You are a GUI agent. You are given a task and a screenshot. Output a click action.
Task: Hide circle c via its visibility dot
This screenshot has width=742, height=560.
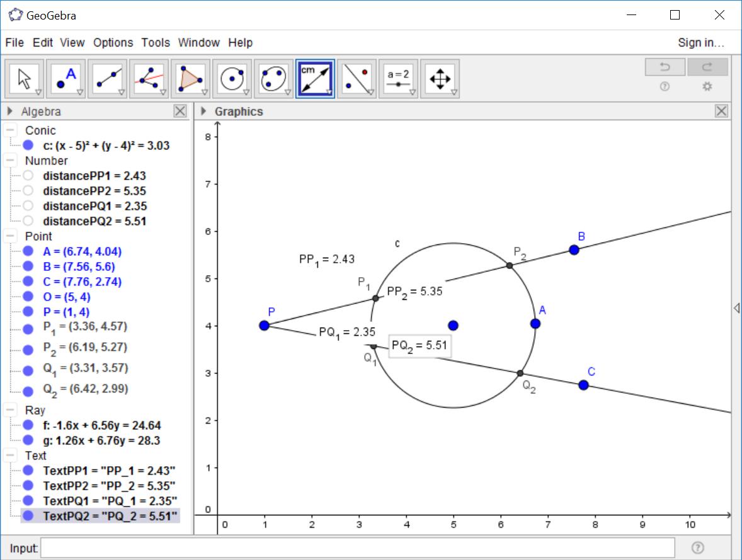coord(28,146)
